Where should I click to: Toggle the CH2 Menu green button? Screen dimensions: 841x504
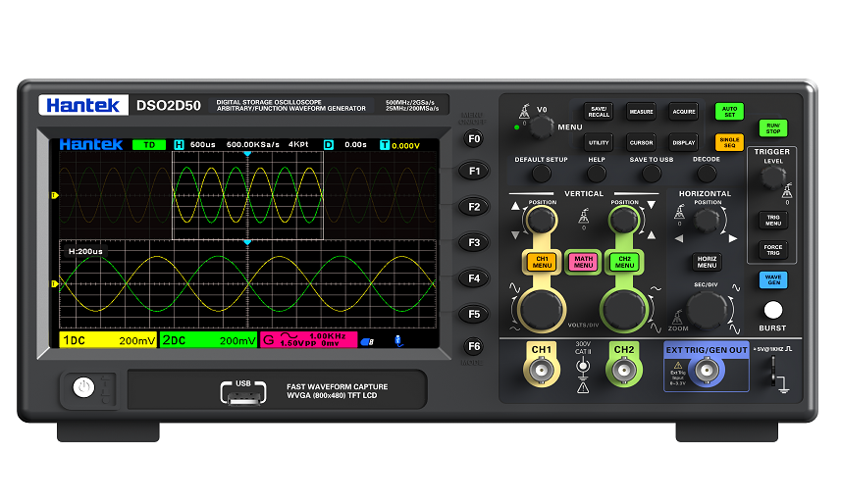click(x=624, y=262)
